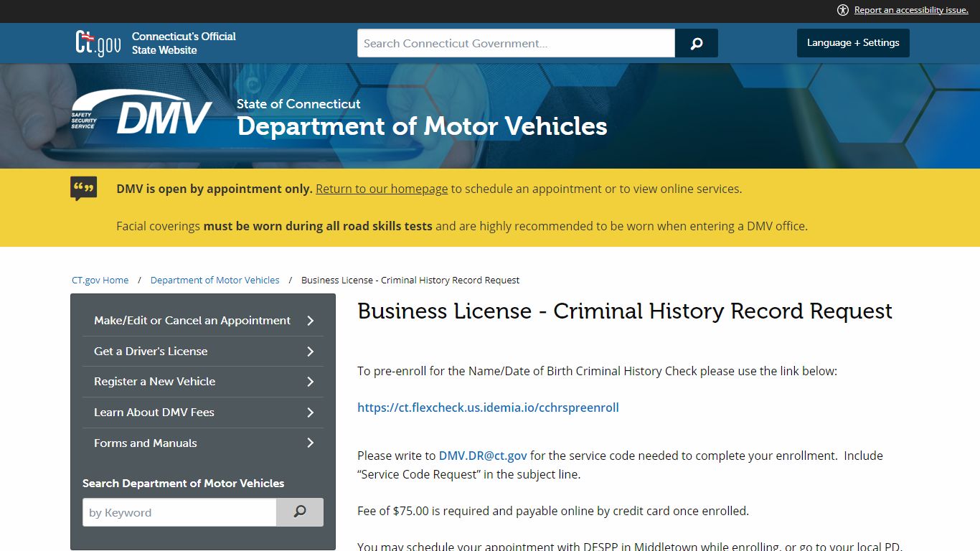Viewport: 980px width, 551px height.
Task: Open Language + Settings menu
Action: pos(853,43)
